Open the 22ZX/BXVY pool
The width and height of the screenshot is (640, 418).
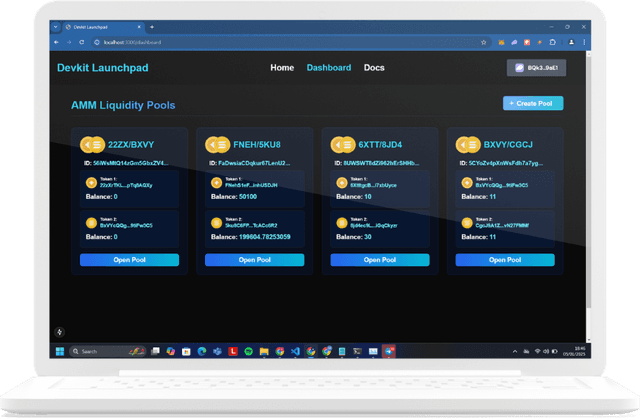tap(129, 260)
